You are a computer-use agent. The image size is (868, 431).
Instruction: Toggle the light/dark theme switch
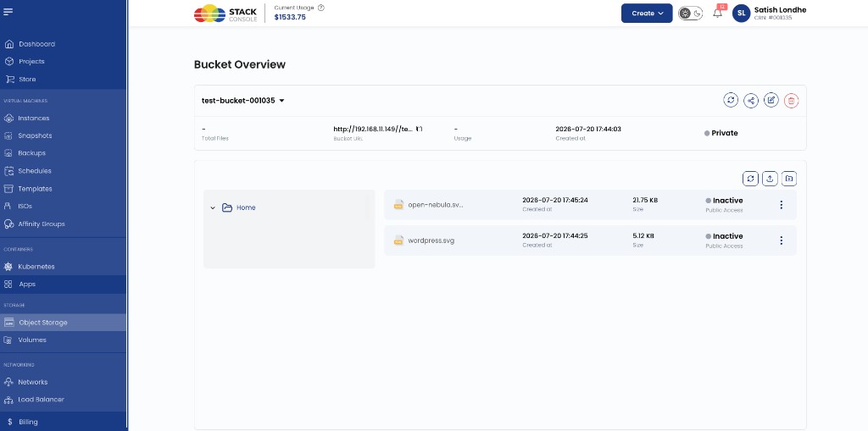691,14
